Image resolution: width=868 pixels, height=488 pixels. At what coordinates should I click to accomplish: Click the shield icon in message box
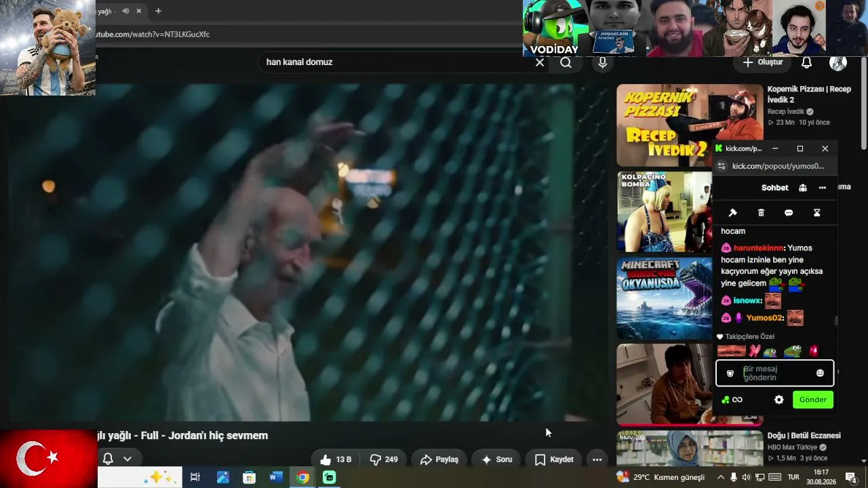tap(730, 373)
